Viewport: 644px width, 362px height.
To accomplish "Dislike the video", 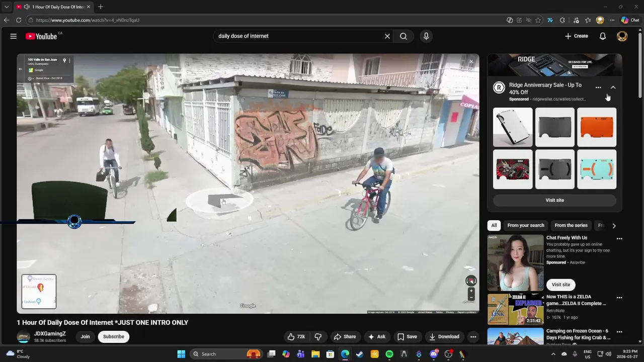I will click(x=318, y=337).
